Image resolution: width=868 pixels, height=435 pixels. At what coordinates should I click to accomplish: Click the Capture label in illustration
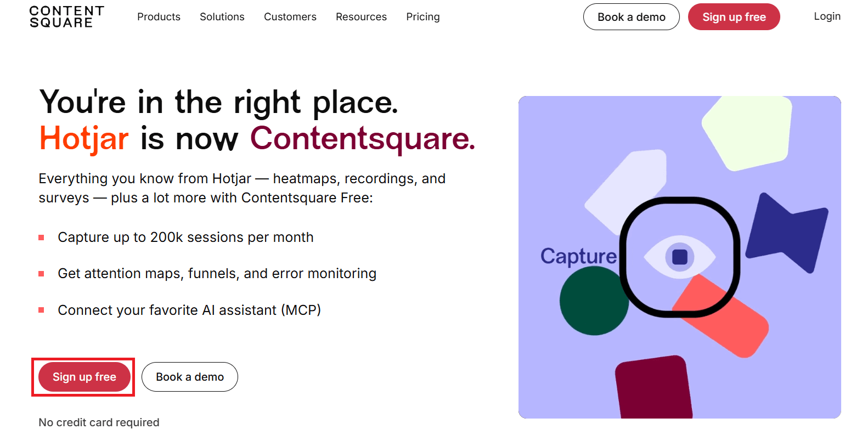click(578, 257)
